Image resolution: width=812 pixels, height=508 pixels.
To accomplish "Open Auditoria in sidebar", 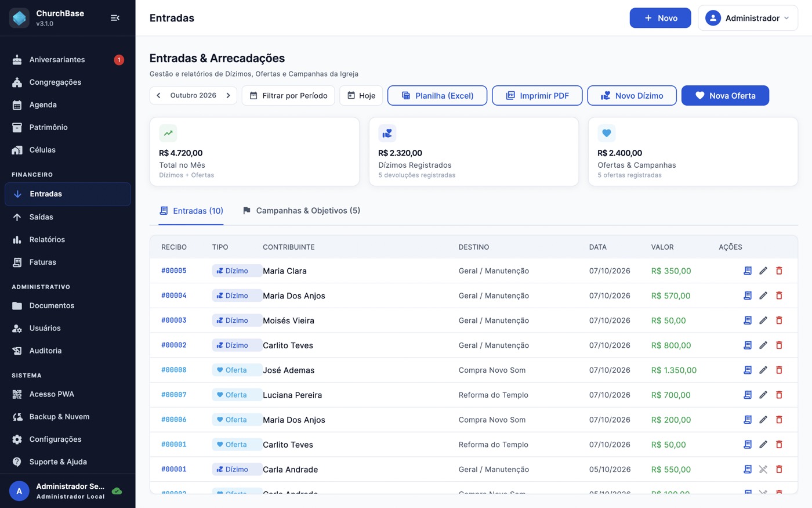I will click(68, 351).
